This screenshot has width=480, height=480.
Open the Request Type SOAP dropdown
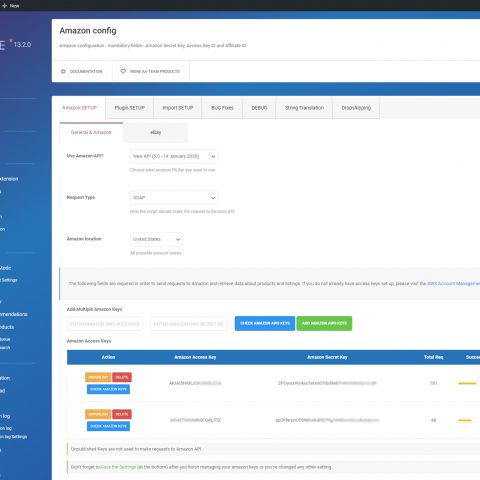174,198
